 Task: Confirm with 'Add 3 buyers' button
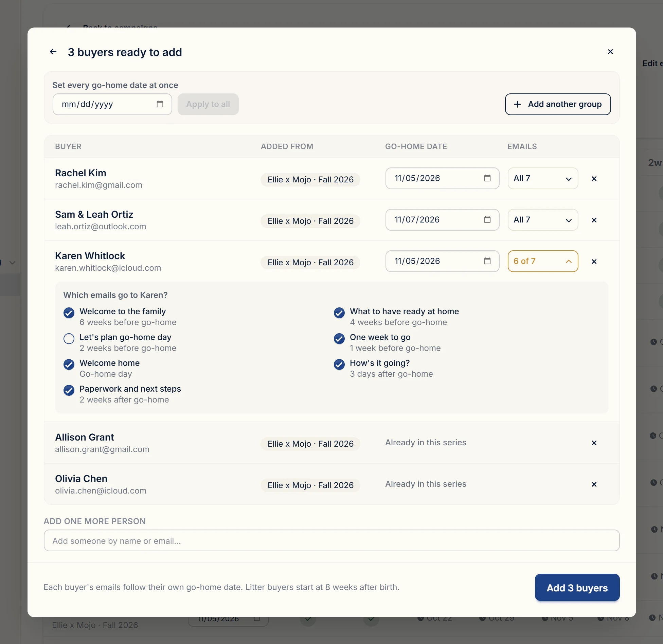click(x=577, y=588)
